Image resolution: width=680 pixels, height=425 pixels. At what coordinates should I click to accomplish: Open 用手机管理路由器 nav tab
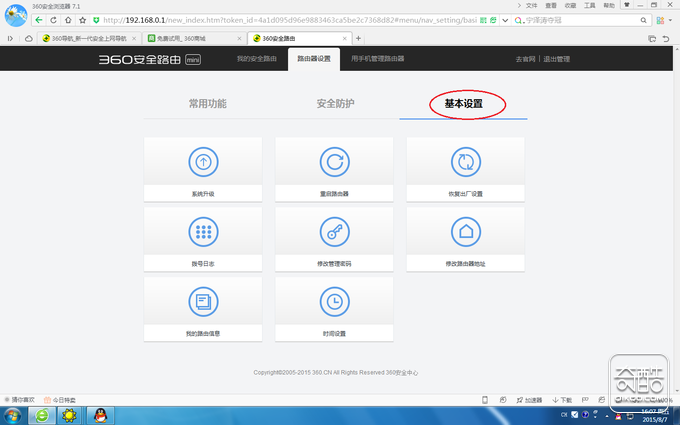click(x=377, y=59)
